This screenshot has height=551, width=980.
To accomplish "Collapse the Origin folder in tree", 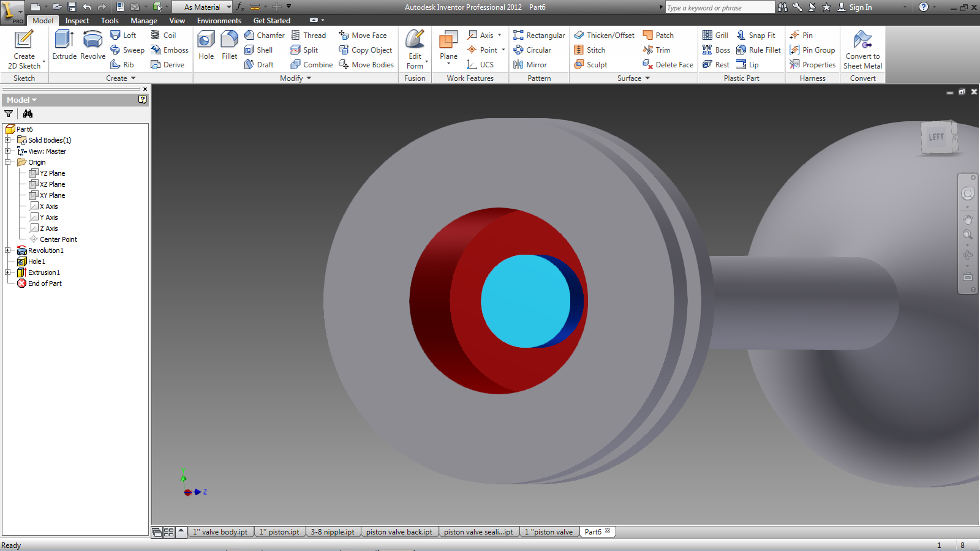I will (x=8, y=162).
